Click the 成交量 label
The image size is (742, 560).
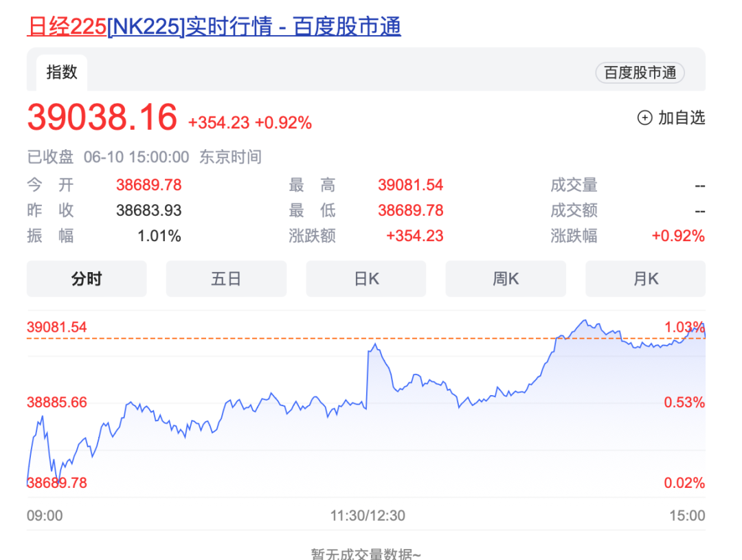574,185
